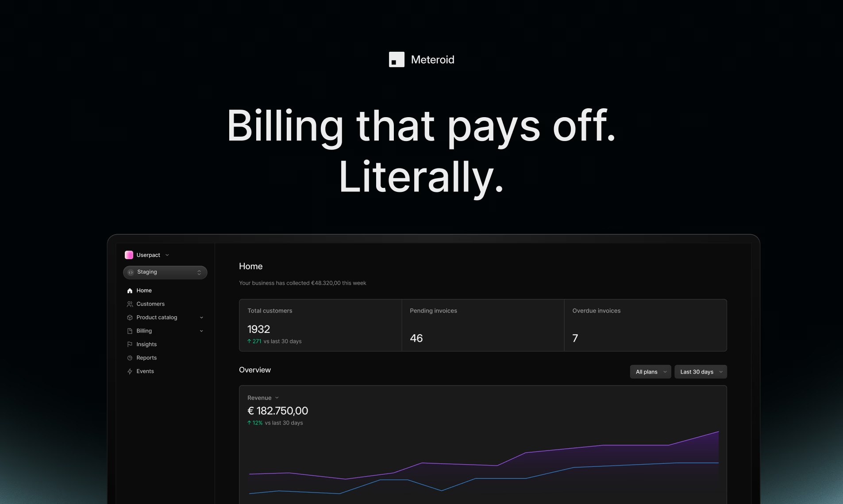843x504 pixels.
Task: Click the Home page heading
Action: pos(251,266)
